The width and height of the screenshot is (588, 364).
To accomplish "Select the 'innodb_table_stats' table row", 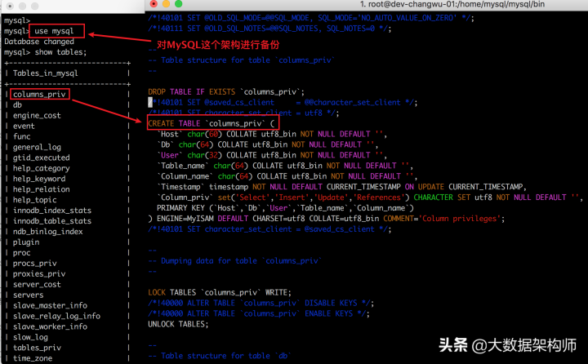I will click(x=52, y=221).
